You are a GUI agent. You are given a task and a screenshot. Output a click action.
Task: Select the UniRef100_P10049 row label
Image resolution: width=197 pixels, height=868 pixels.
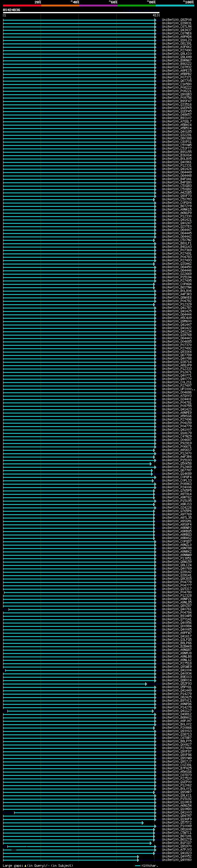[176, 826]
